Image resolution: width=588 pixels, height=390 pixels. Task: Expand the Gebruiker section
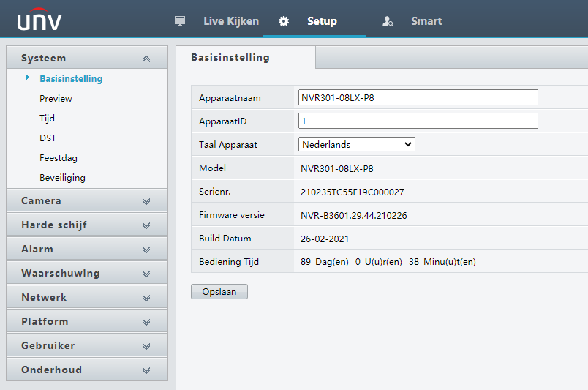87,345
